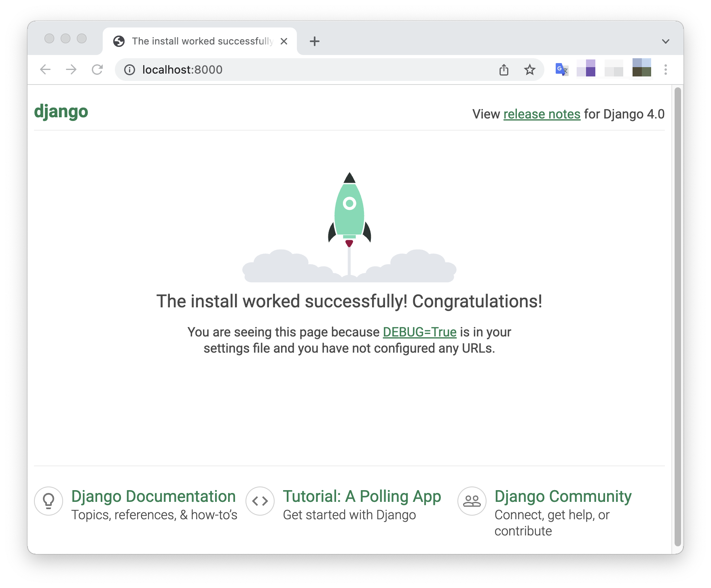This screenshot has width=711, height=588.
Task: Click the green rocket illustration
Action: pyautogui.click(x=349, y=210)
